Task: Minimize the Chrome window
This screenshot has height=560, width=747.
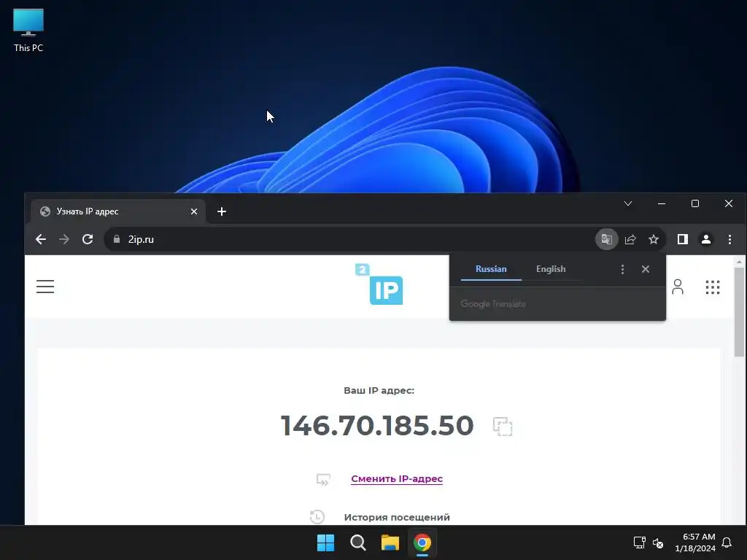Action: coord(661,204)
